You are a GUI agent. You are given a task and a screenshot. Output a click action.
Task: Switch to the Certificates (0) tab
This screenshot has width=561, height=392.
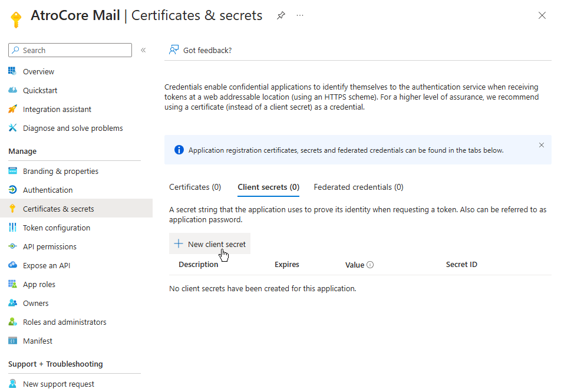tap(195, 187)
